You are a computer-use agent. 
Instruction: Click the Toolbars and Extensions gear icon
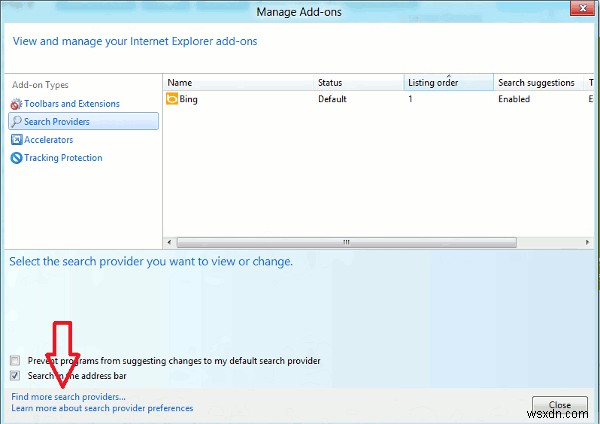[16, 104]
